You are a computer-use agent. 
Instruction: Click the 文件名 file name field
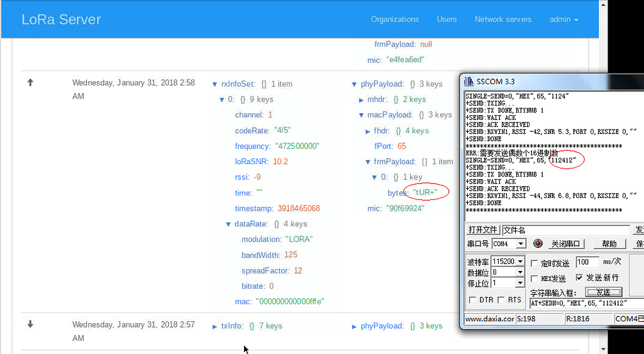click(x=566, y=230)
